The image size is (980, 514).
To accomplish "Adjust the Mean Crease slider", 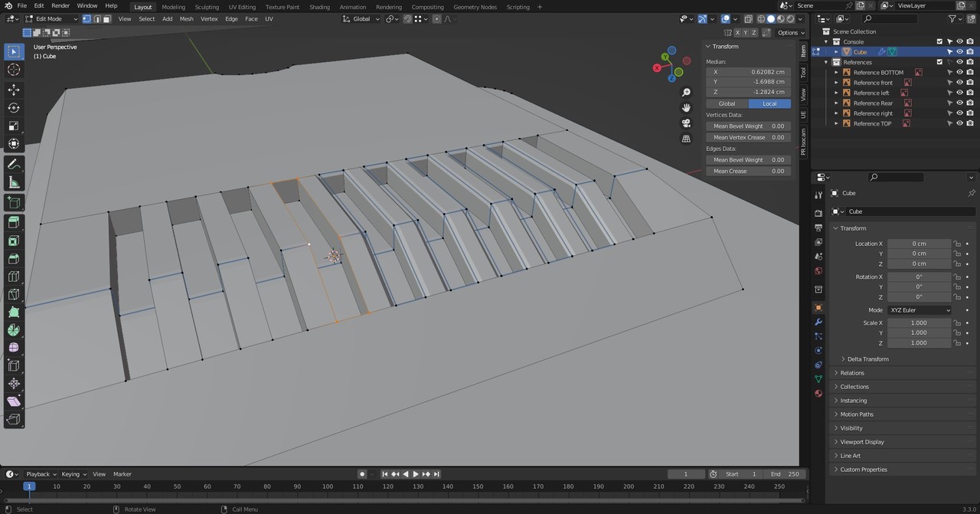I will coord(748,170).
